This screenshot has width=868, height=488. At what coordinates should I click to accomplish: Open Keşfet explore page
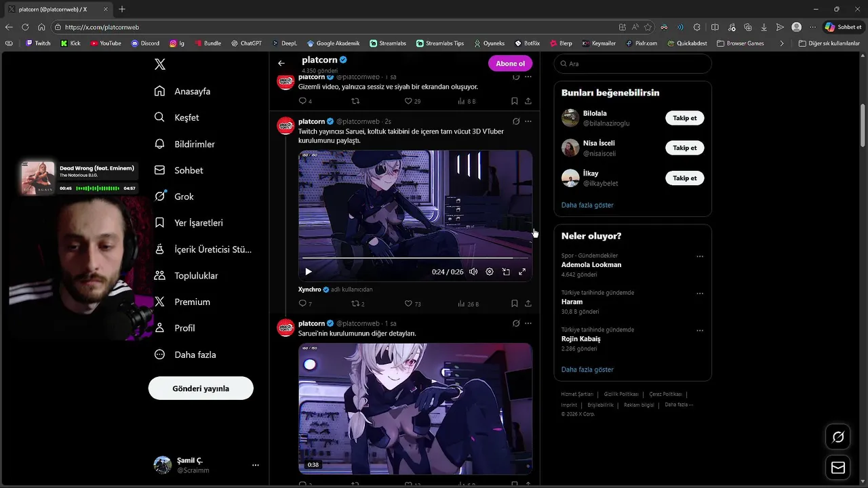pyautogui.click(x=177, y=117)
